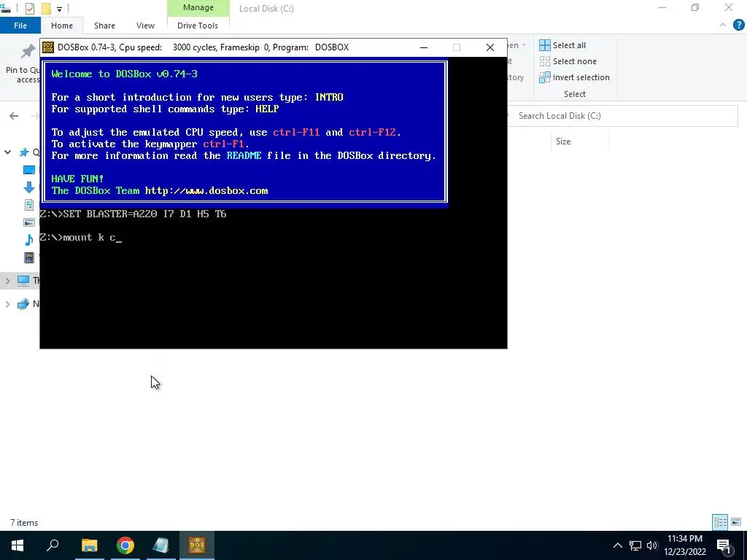Open the Customize Quick Access Toolbar dropdown arrow
The width and height of the screenshot is (747, 560).
59,9
